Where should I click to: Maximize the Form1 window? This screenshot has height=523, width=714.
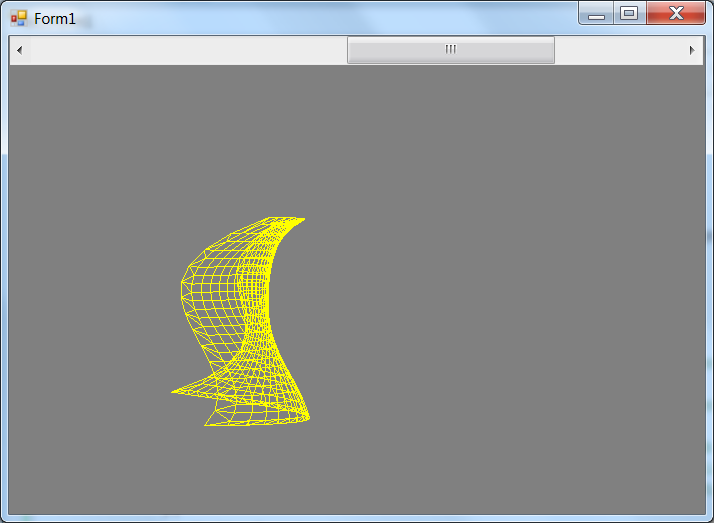click(629, 13)
